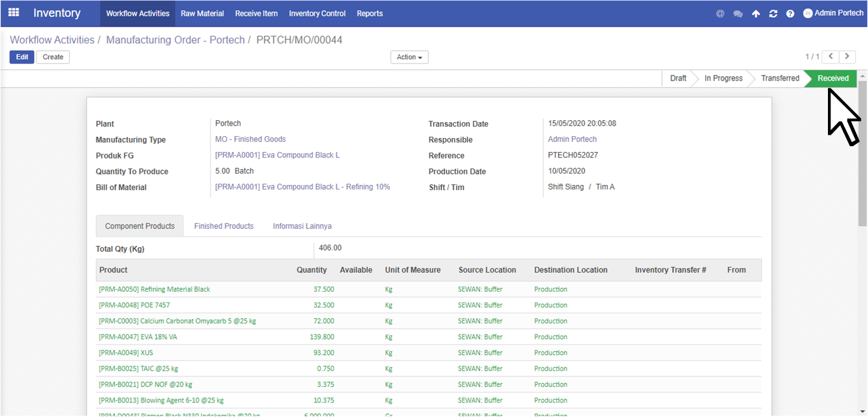
Task: Switch to the Finished Products tab
Action: coord(224,226)
